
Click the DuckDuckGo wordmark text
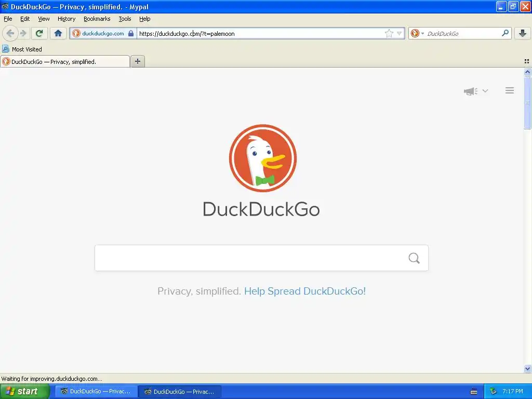click(x=261, y=209)
